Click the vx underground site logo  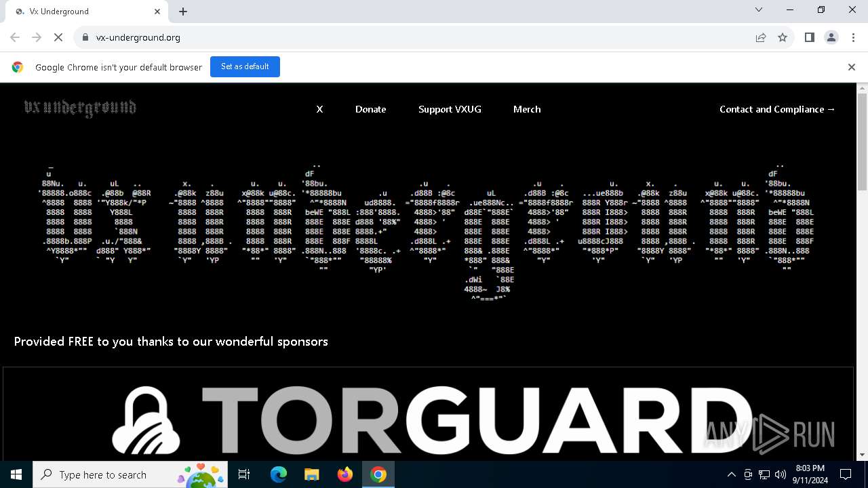point(80,108)
